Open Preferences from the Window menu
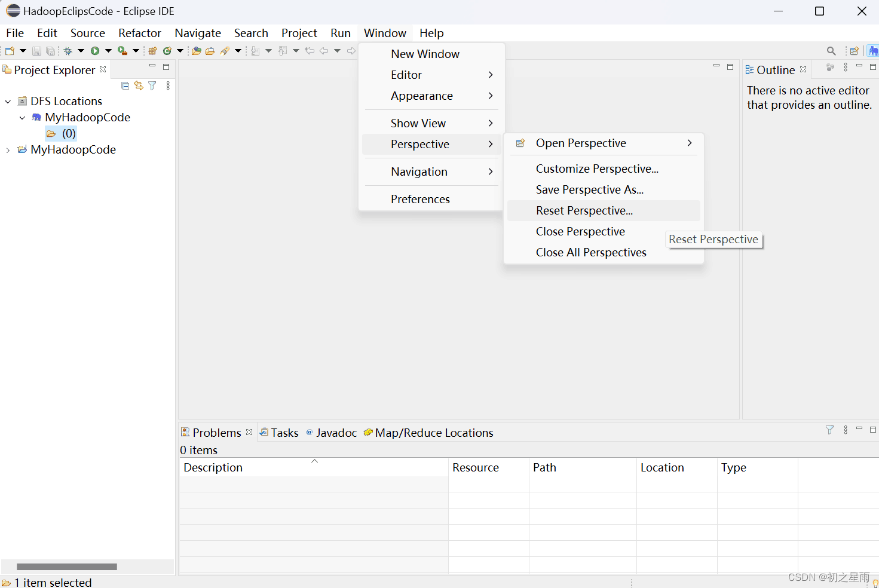Viewport: 879px width, 588px height. [x=431, y=199]
